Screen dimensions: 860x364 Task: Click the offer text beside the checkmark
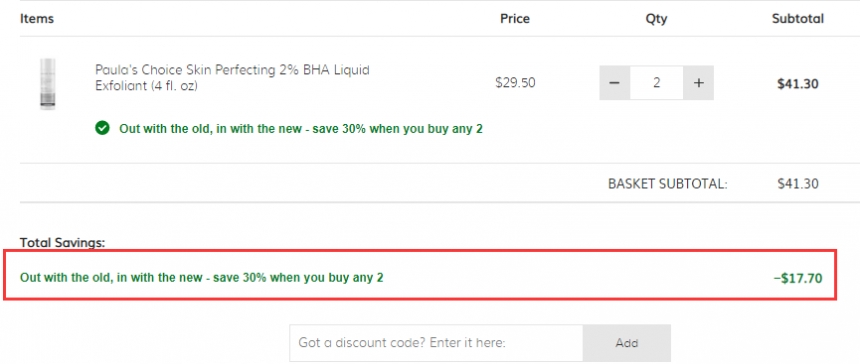[x=301, y=129]
